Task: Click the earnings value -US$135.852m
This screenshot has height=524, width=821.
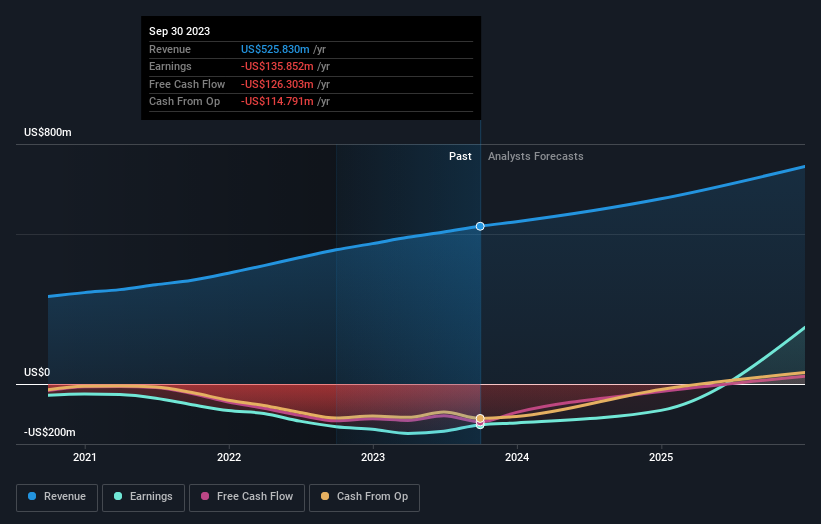Action: point(277,66)
